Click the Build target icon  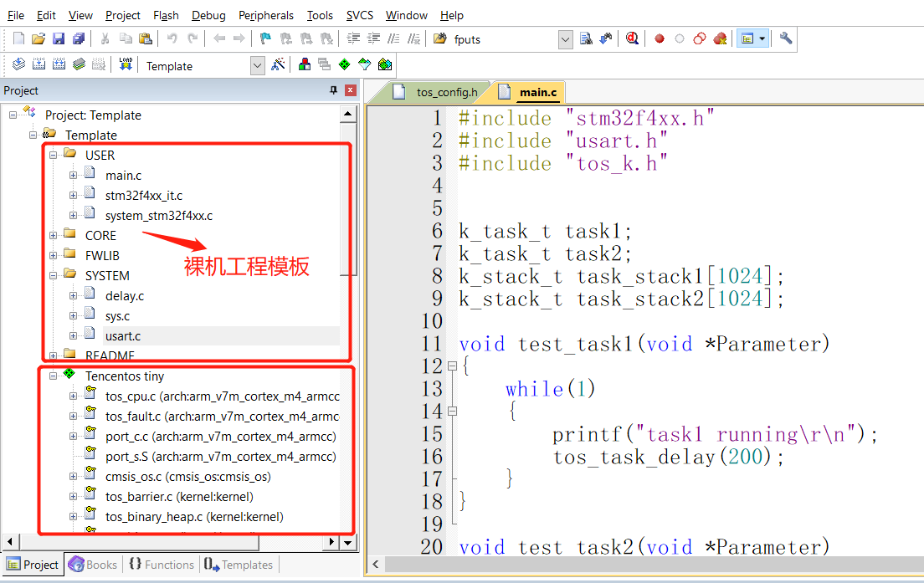tap(38, 64)
